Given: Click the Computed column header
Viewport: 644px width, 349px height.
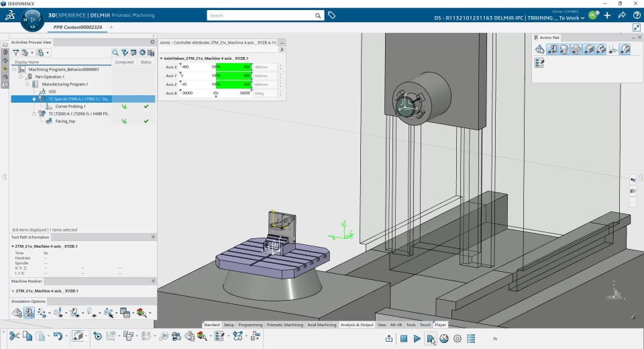Looking at the screenshot, I should (x=124, y=62).
